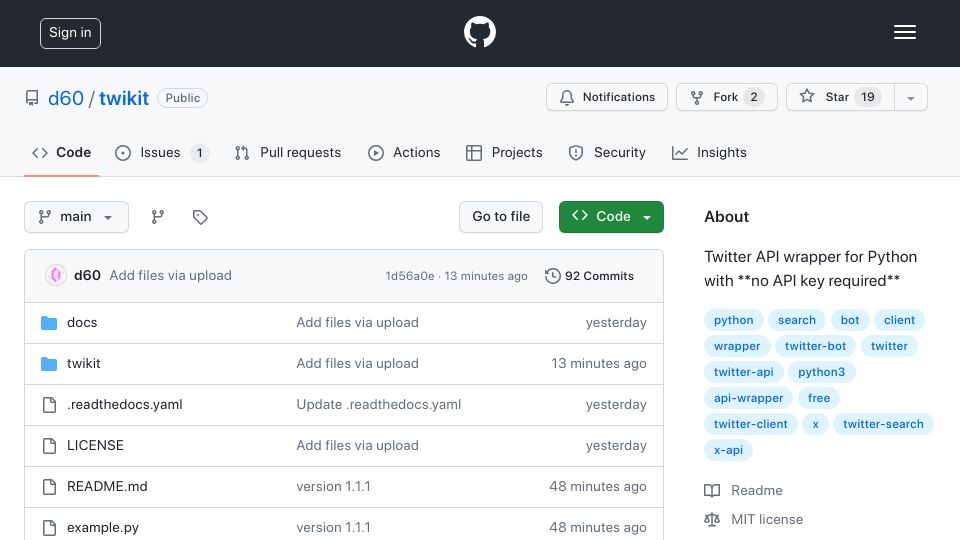The width and height of the screenshot is (960, 540).
Task: Open the twikit repository name link
Action: pyautogui.click(x=124, y=98)
